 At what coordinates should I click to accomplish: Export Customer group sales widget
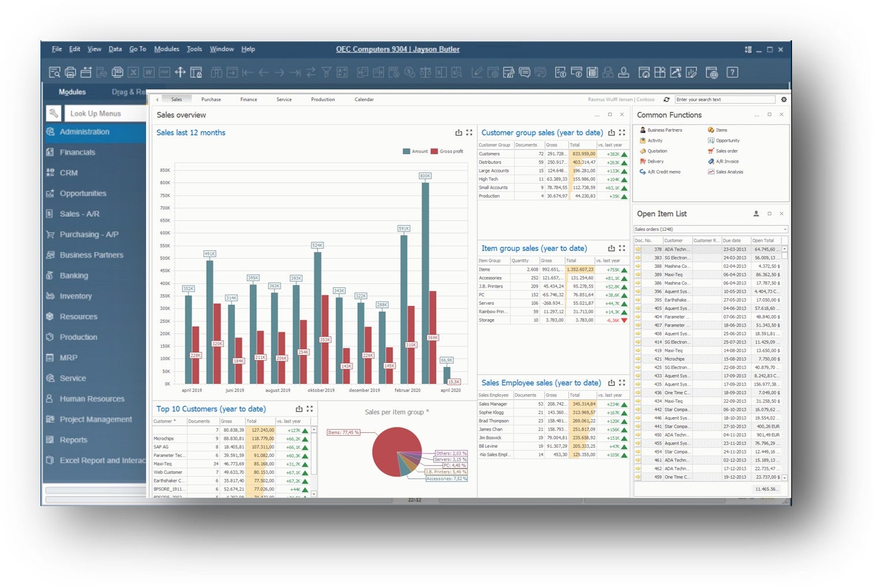point(611,133)
